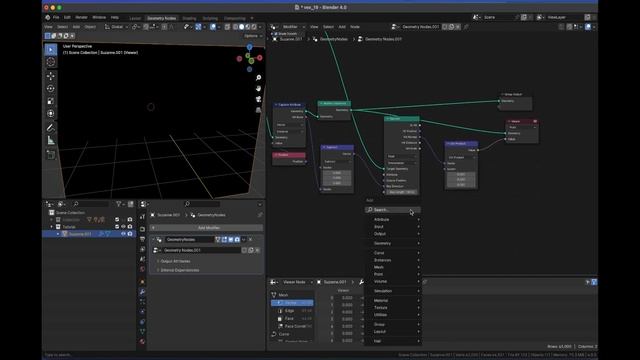The image size is (640, 360).
Task: Choose the Add Cube tool
Action: pos(51,155)
